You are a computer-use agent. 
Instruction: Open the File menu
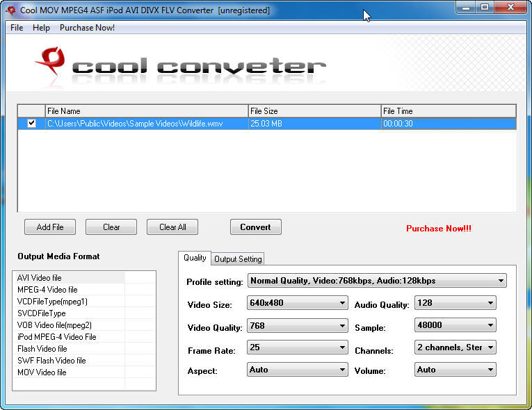coord(17,28)
